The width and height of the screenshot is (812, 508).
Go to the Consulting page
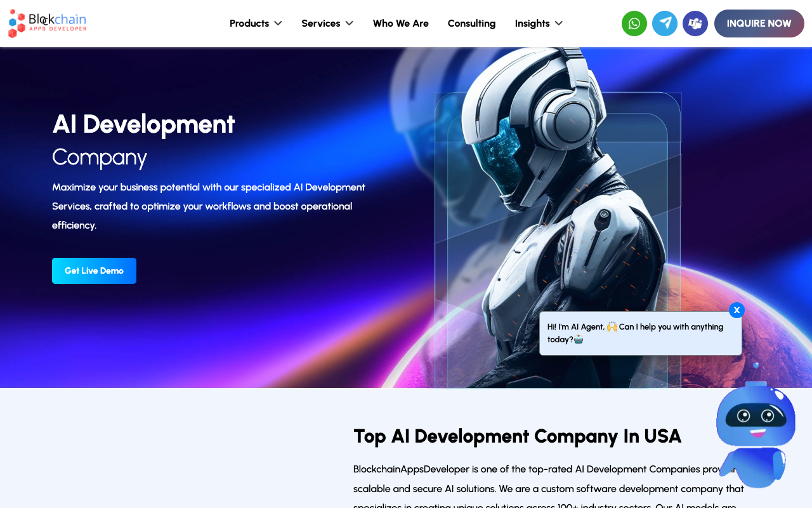(472, 23)
